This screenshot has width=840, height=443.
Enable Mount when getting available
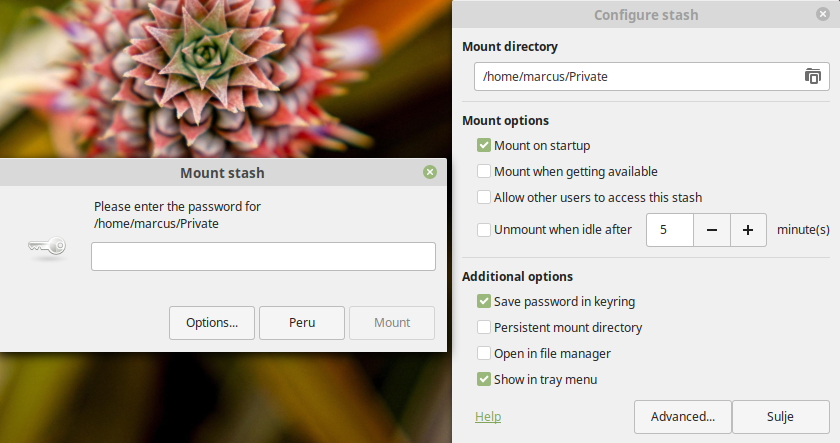coord(484,172)
